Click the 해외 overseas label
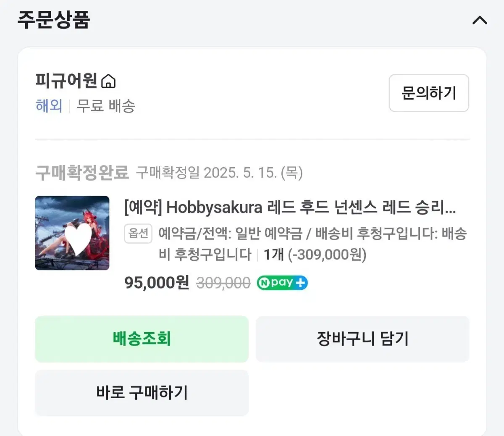 49,106
